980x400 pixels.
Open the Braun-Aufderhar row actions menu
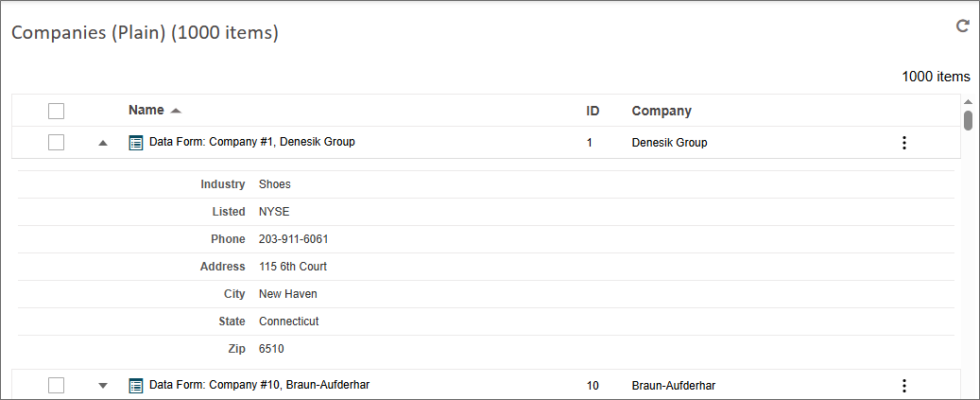click(903, 385)
